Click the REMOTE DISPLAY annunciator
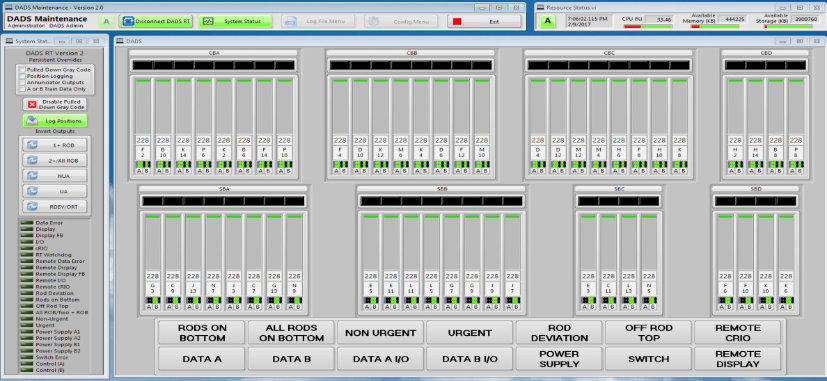Image resolution: width=827 pixels, height=381 pixels. coord(737,359)
